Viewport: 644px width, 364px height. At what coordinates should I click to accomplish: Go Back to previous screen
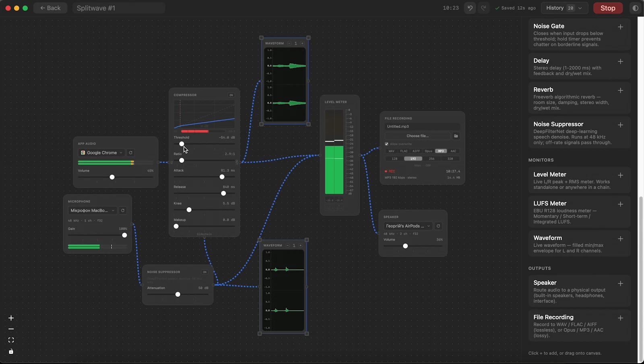(x=50, y=8)
